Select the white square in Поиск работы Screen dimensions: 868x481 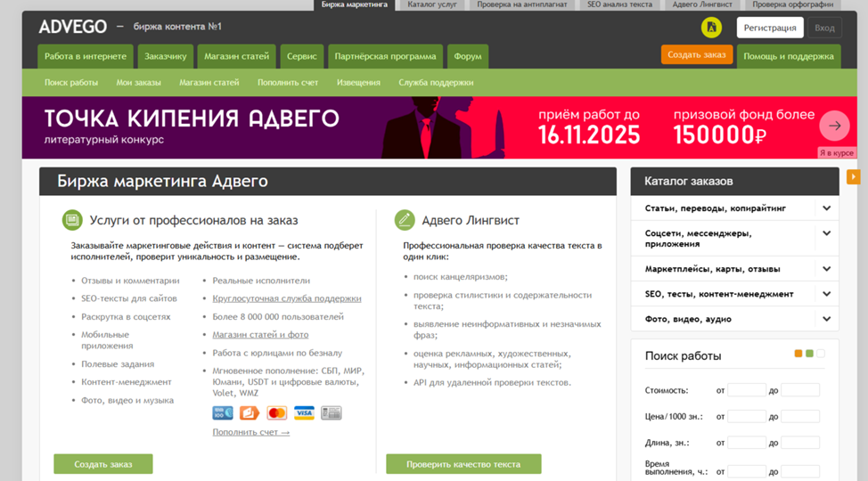pos(821,354)
